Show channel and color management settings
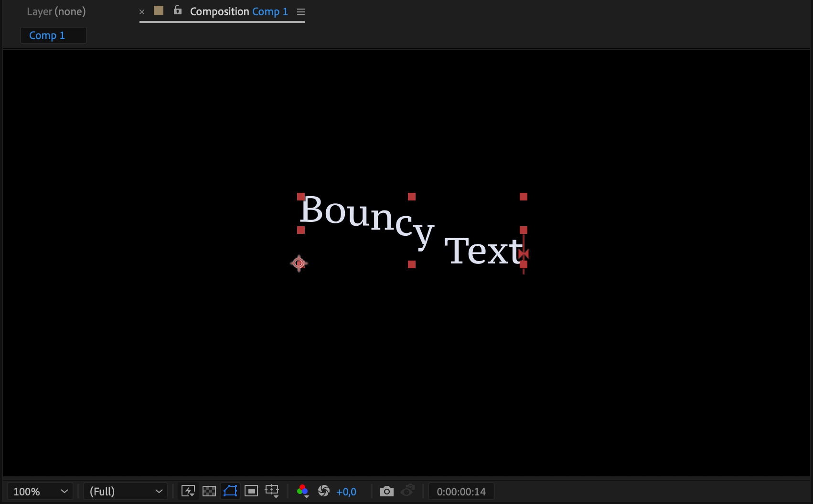 tap(302, 491)
